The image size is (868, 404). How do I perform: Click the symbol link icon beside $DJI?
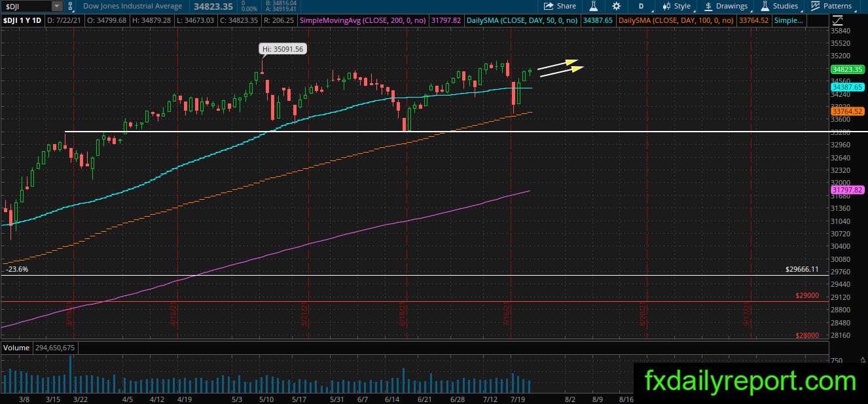click(71, 6)
